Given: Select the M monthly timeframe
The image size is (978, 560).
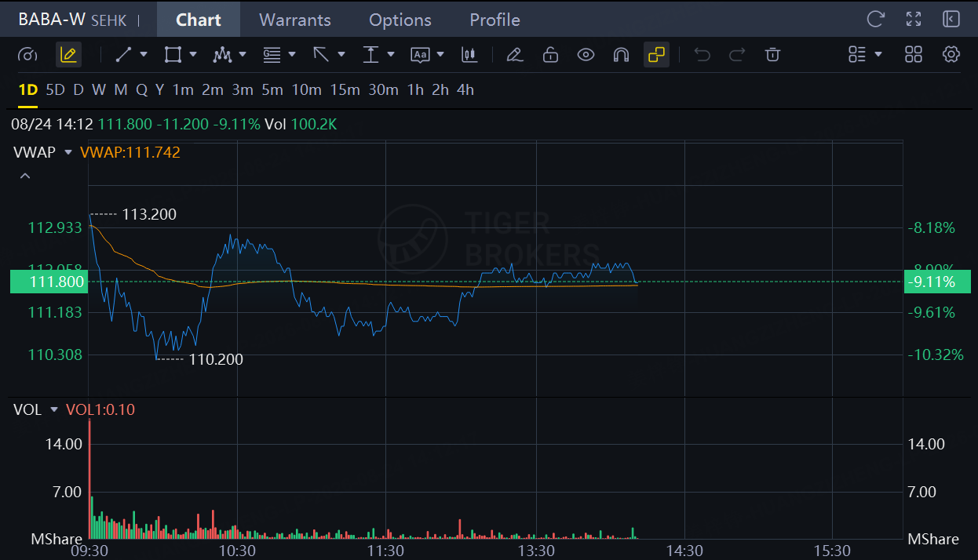Looking at the screenshot, I should pos(120,90).
